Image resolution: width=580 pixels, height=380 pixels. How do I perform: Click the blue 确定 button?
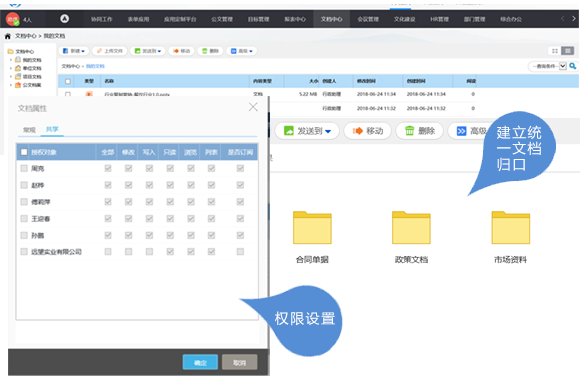[x=200, y=363]
